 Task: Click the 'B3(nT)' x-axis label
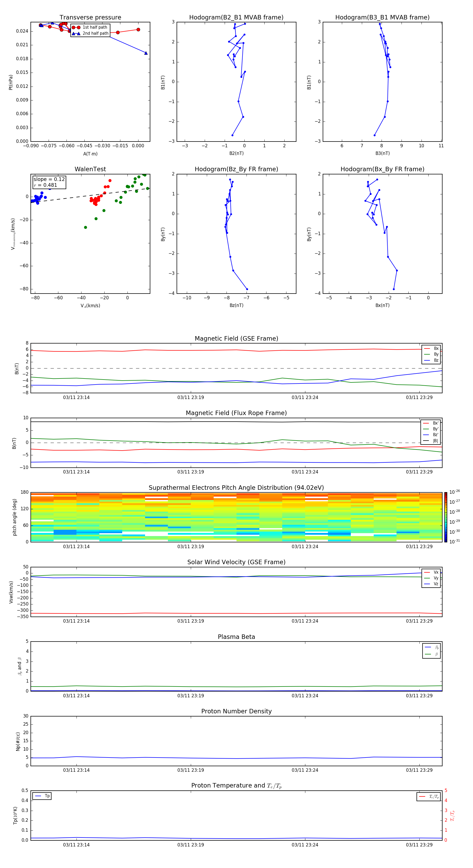(x=382, y=153)
